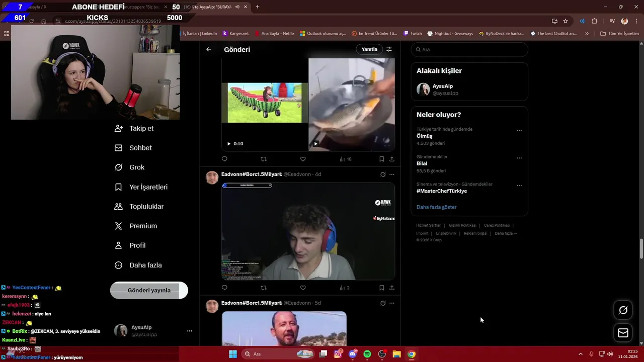Open Nightbot - Giveaways bookmark
This screenshot has width=644, height=362.
pyautogui.click(x=450, y=34)
